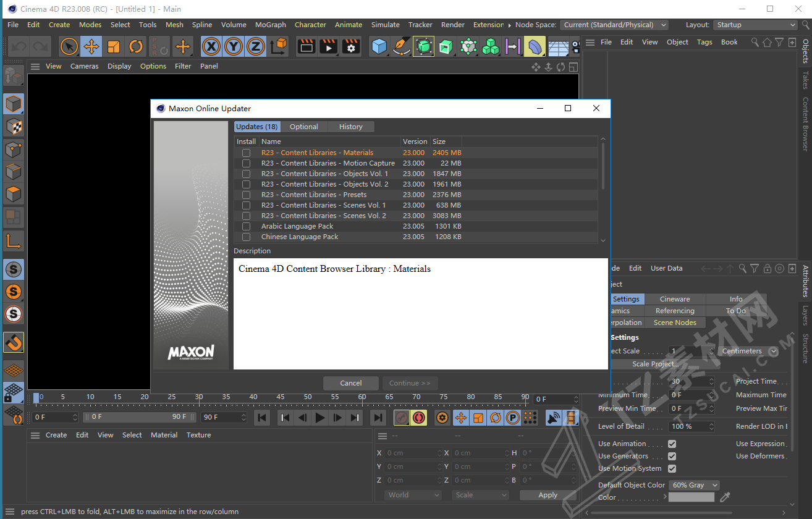Click the gray Color swatch
Viewport: 812px width, 519px height.
(x=691, y=497)
